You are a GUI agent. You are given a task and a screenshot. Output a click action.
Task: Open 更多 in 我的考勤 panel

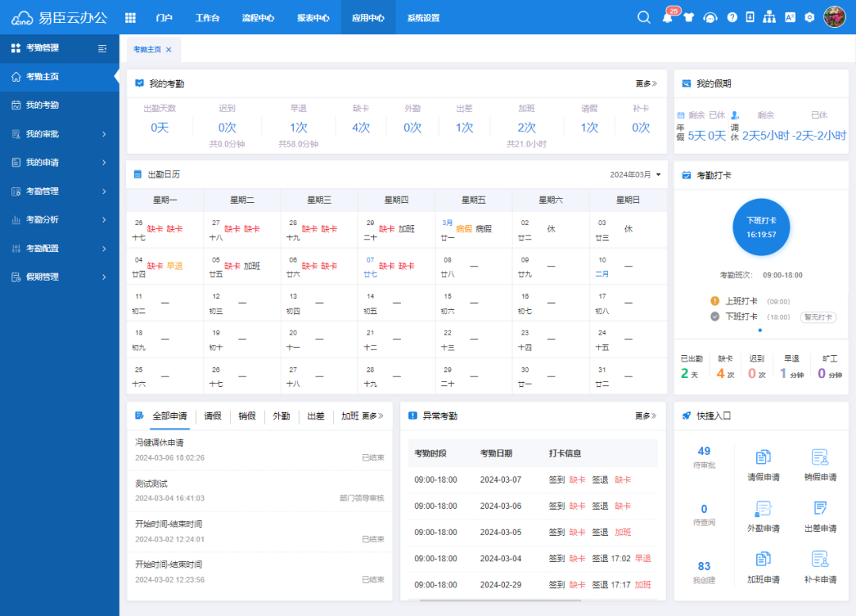click(646, 83)
